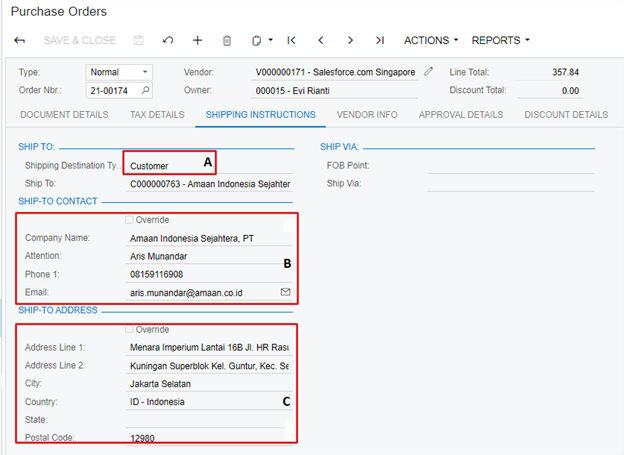Click the email envelope icon
The width and height of the screenshot is (624, 455).
[x=285, y=292]
